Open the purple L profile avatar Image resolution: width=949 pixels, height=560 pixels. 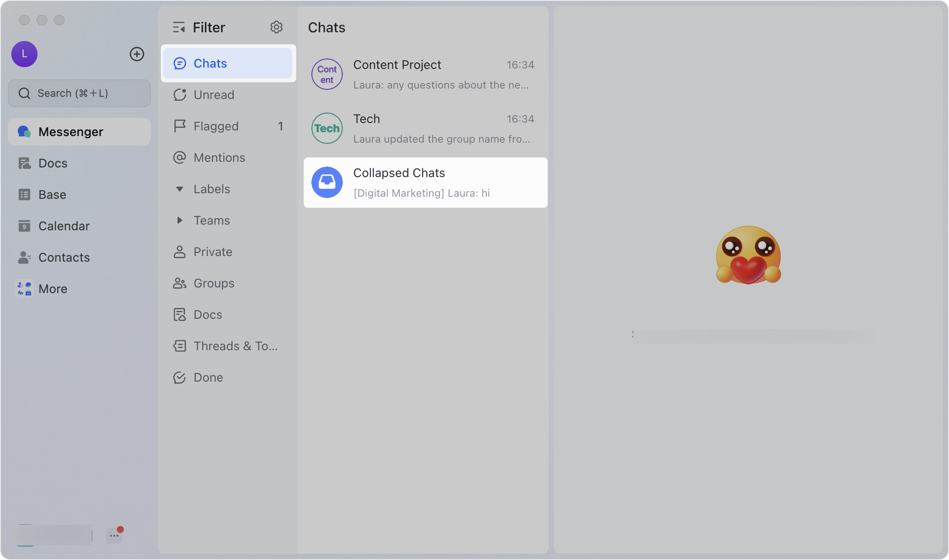[24, 54]
